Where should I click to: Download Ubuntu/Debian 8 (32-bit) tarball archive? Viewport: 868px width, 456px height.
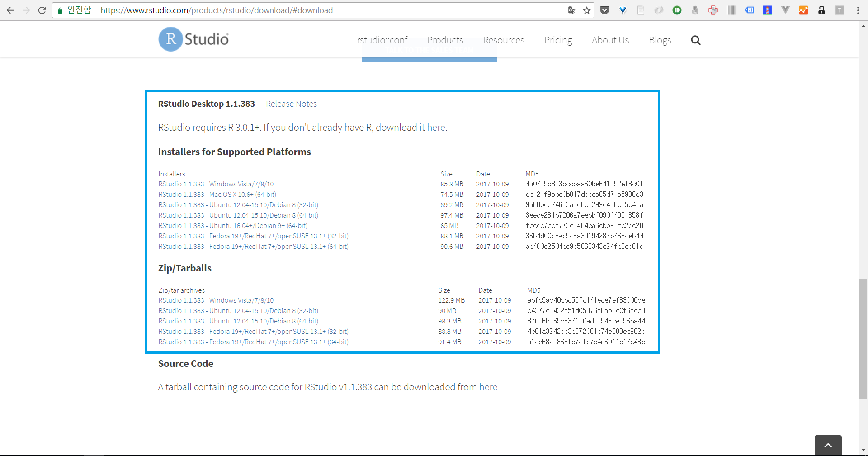238,311
